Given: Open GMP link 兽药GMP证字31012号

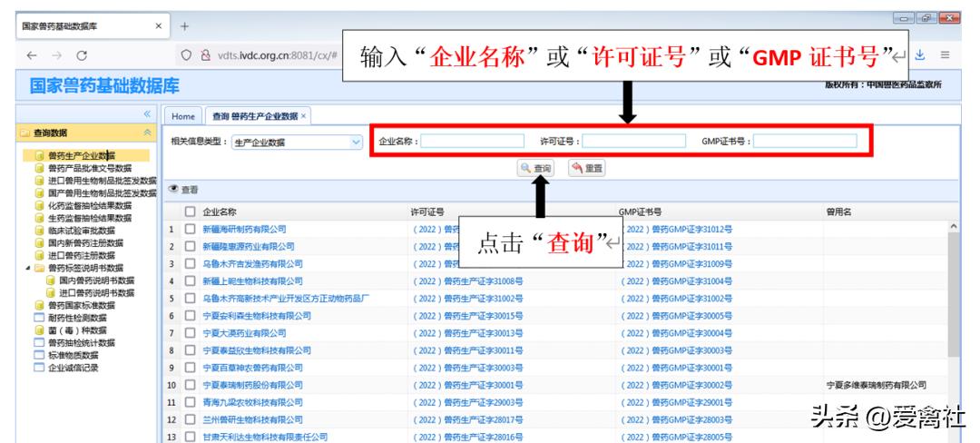Looking at the screenshot, I should tap(677, 230).
